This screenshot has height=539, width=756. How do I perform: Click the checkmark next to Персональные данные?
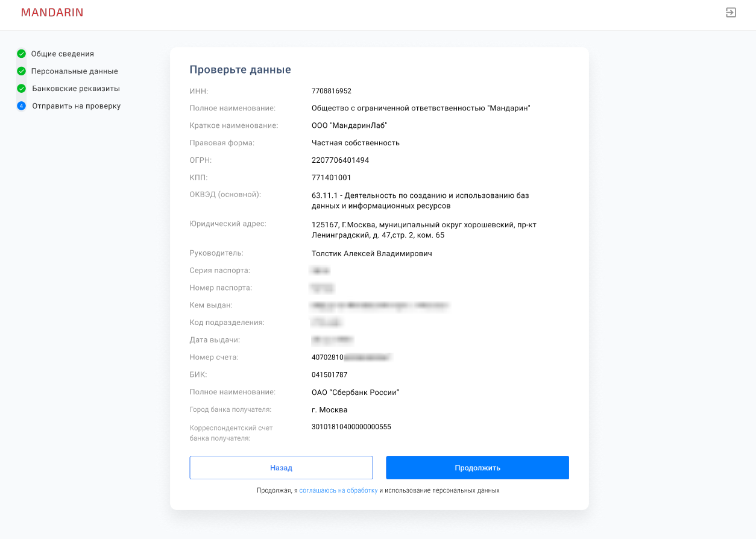pos(21,71)
